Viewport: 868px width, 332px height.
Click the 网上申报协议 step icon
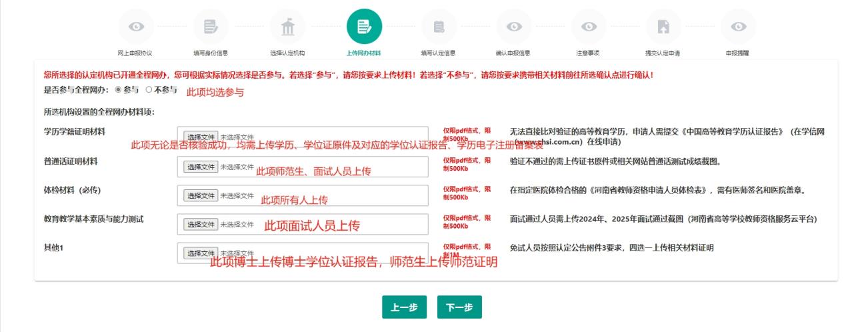pyautogui.click(x=136, y=26)
